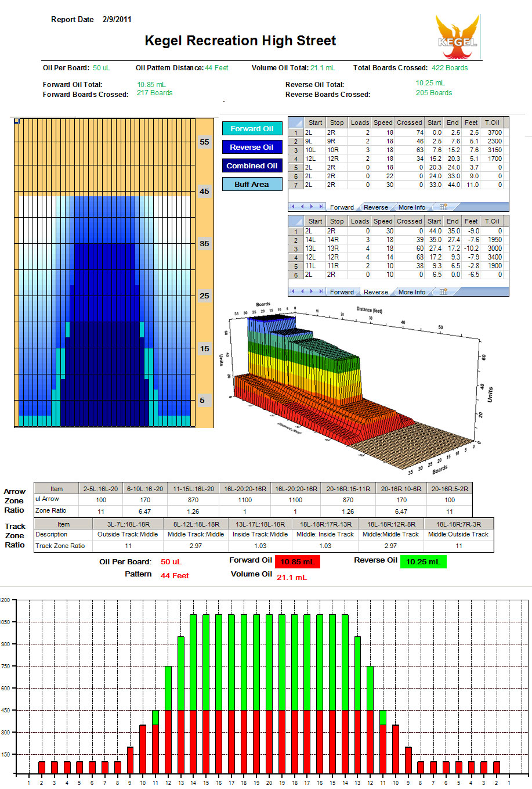Show the Forward Oil view
The width and height of the screenshot is (532, 789).
pyautogui.click(x=252, y=129)
